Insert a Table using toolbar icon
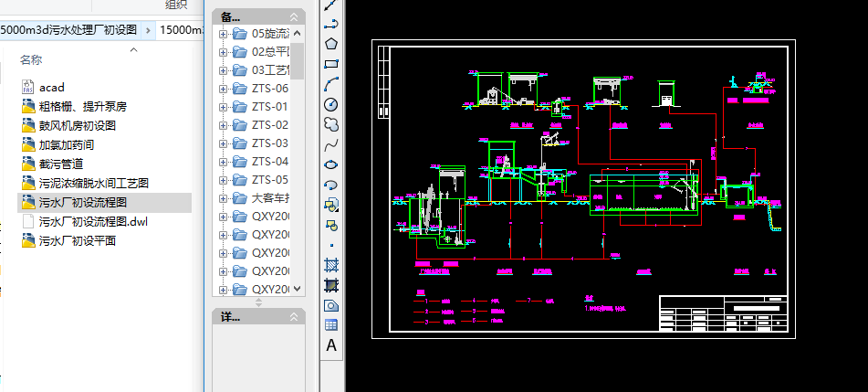This screenshot has height=392, width=868. tap(331, 324)
